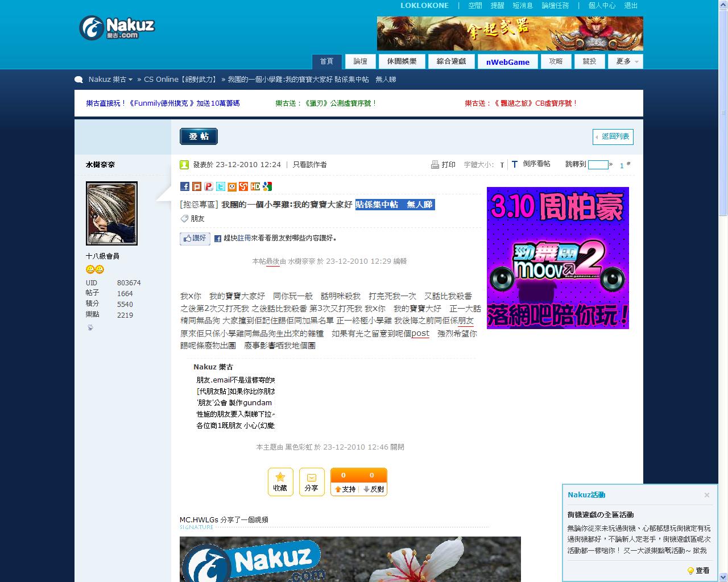Click 倒序看帖 link
The width and height of the screenshot is (728, 582).
536,164
